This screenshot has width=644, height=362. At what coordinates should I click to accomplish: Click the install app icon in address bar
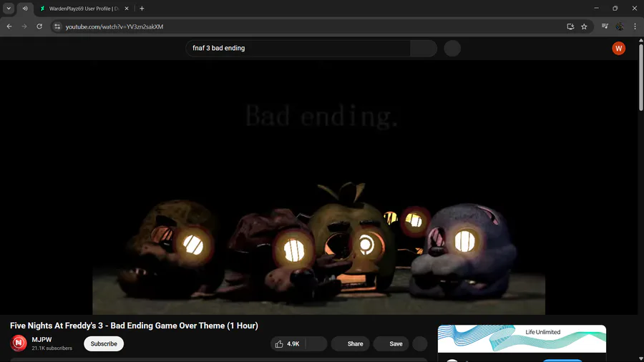pyautogui.click(x=570, y=26)
